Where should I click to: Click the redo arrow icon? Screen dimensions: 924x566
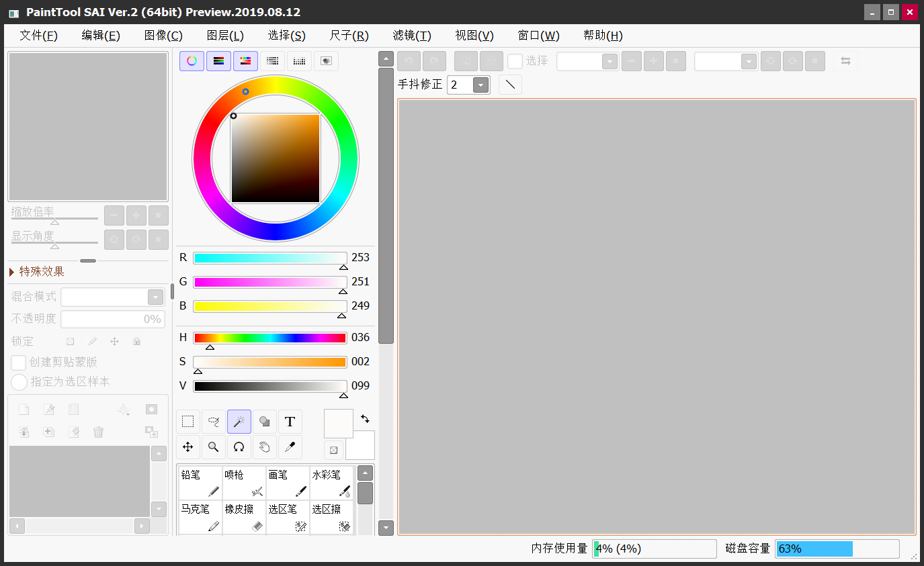point(434,61)
